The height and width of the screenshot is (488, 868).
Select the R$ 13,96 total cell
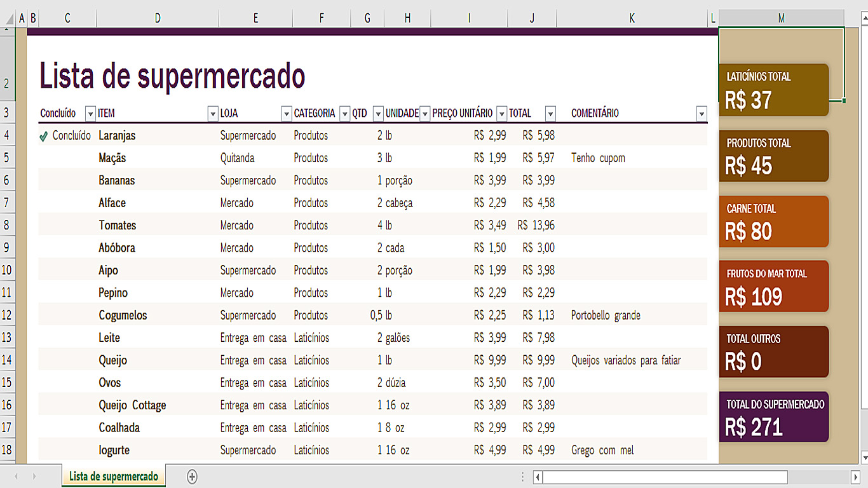[532, 226]
